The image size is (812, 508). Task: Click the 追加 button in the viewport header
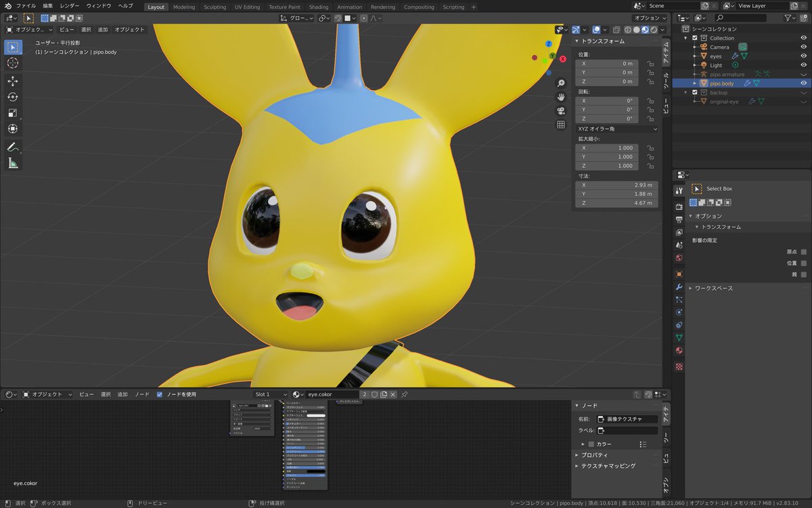coord(103,30)
